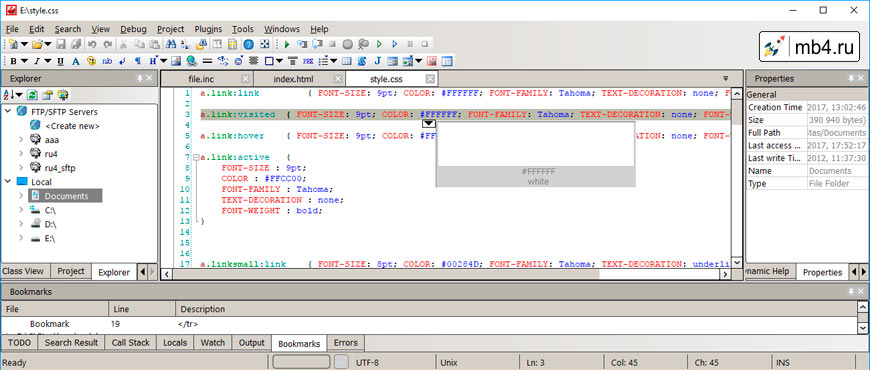Image resolution: width=870 pixels, height=370 pixels.
Task: Click the New file toolbar icon
Action: [x=13, y=44]
